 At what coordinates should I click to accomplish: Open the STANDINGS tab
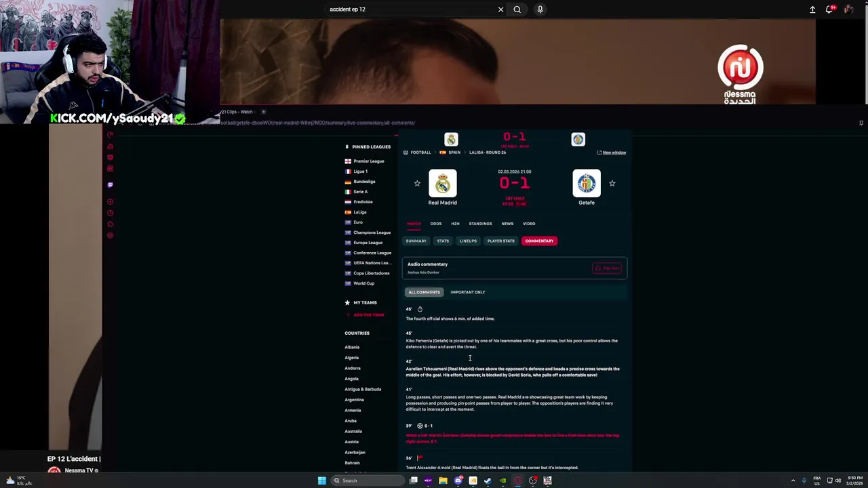pyautogui.click(x=480, y=224)
